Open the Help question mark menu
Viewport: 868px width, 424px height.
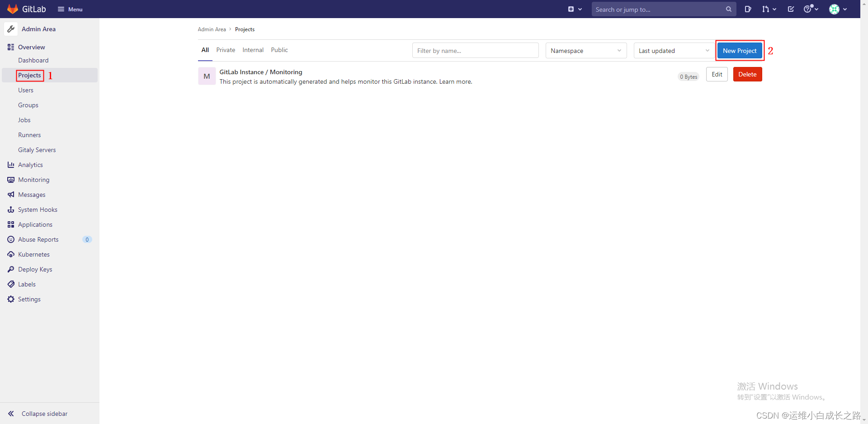811,9
